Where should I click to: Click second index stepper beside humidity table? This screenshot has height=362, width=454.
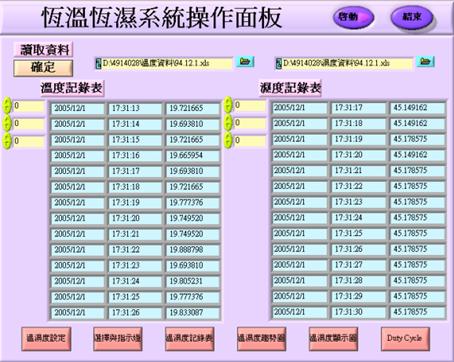tap(228, 123)
